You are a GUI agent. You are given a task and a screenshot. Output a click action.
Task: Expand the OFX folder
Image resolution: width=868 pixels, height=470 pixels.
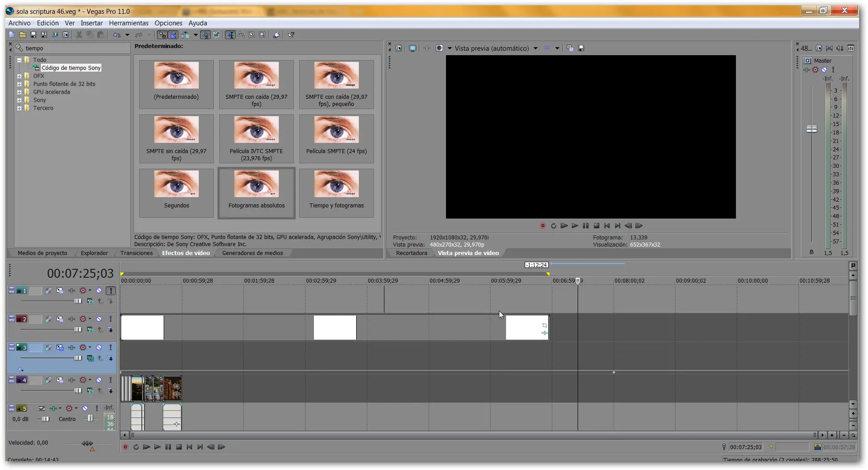tap(19, 76)
